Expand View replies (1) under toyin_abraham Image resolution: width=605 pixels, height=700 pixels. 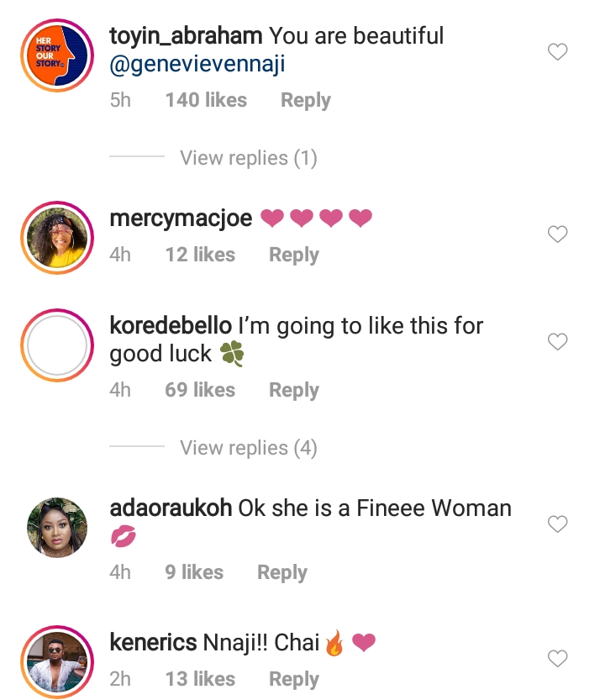pyautogui.click(x=248, y=158)
